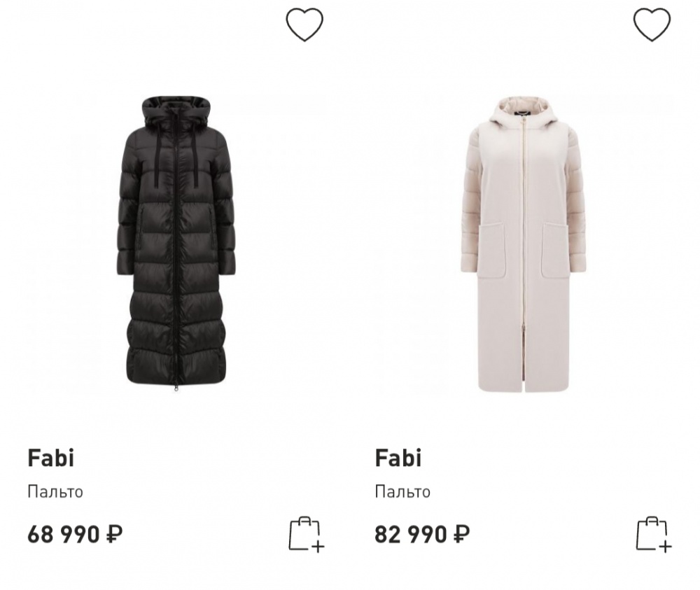Open Fabi brand link above 82 990 ₽
This screenshot has width=700, height=590.
click(398, 458)
